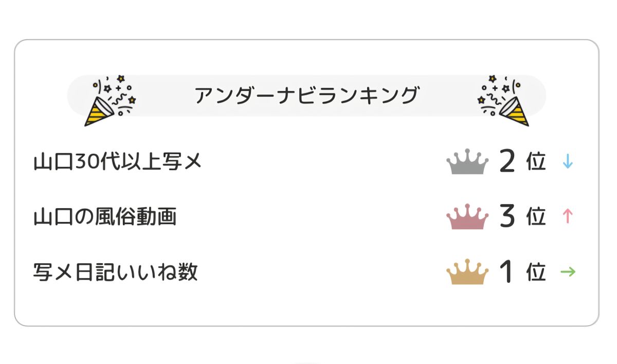Click the blue down arrow icon
Image resolution: width=617 pixels, height=364 pixels.
pos(568,162)
